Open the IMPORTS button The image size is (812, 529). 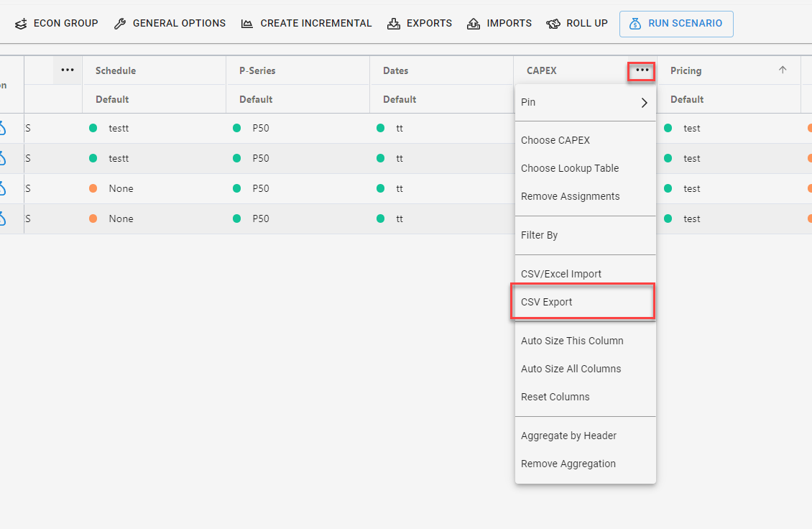(x=499, y=24)
